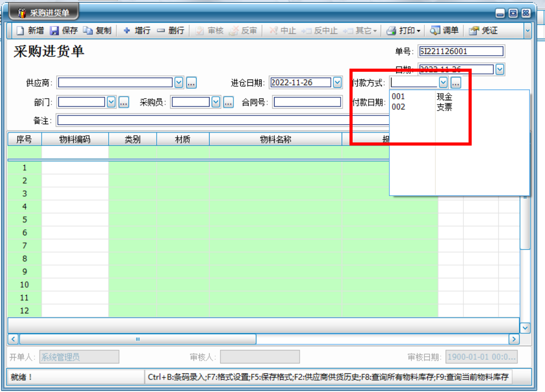Click the 采购进货单 title bar icon

(22, 13)
